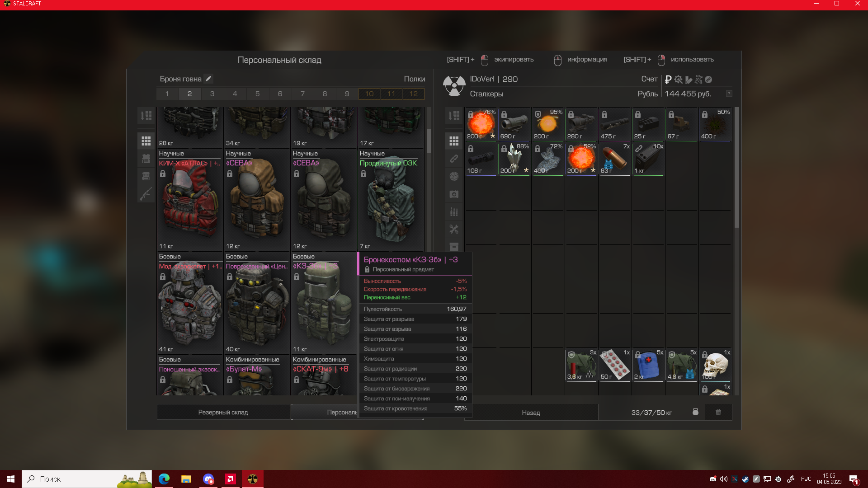
Task: Select the 7x bullet ammo stack
Action: tap(615, 159)
